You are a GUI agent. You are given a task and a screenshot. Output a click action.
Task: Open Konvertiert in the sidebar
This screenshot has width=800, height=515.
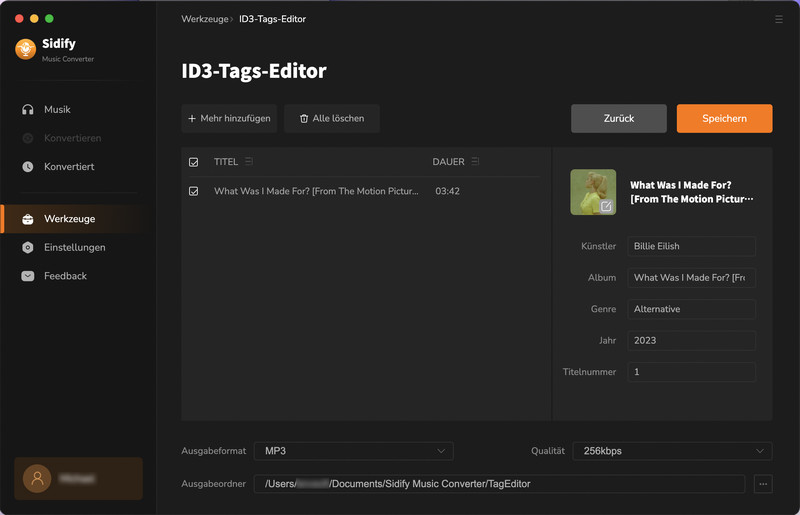(69, 167)
